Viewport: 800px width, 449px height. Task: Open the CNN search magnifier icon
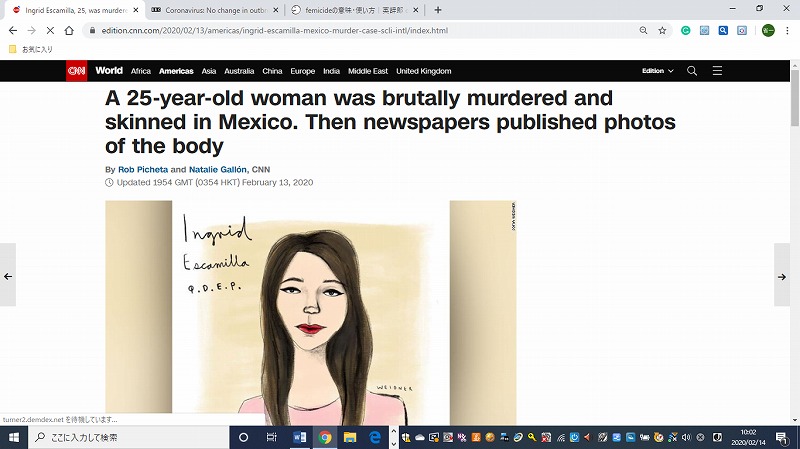coord(692,71)
